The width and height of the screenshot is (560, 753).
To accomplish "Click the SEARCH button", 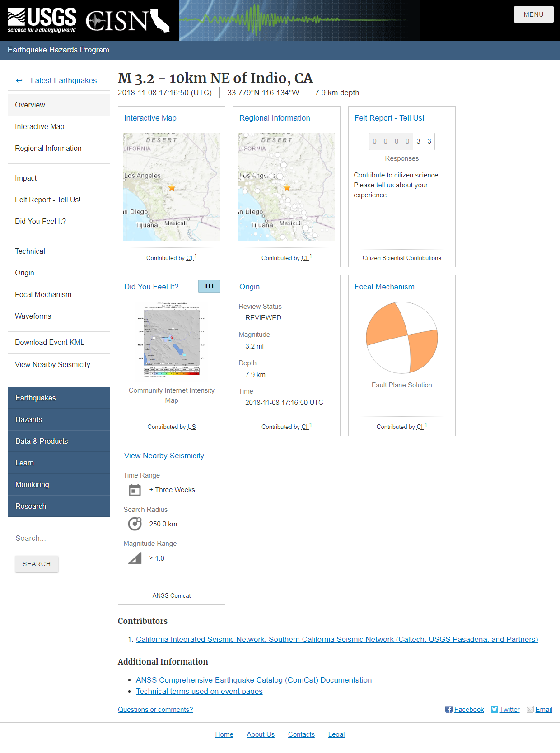I will tap(37, 564).
